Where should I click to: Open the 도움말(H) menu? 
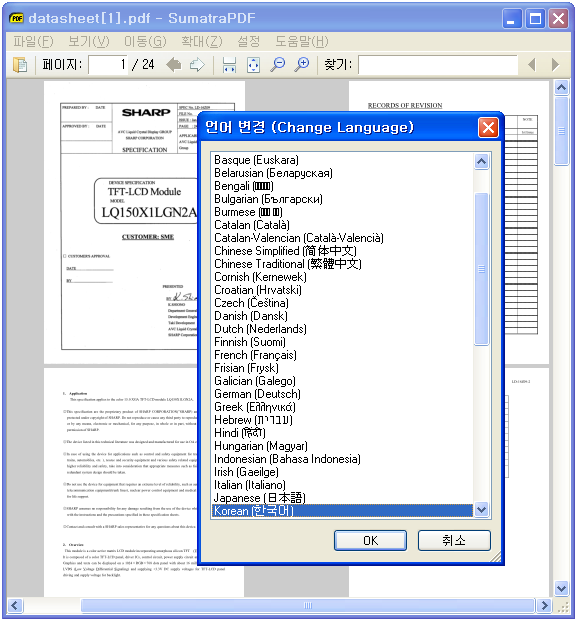coord(302,41)
